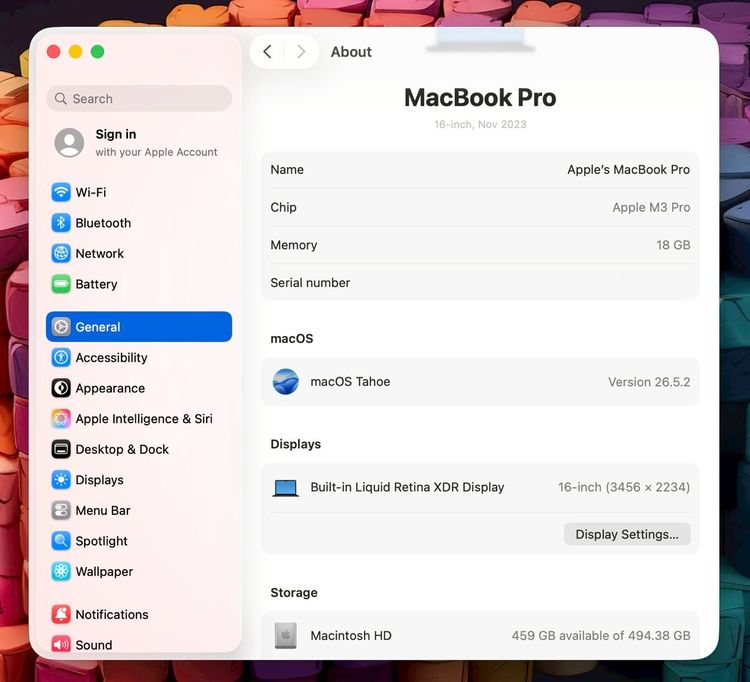Select the Appearance icon

[x=61, y=388]
